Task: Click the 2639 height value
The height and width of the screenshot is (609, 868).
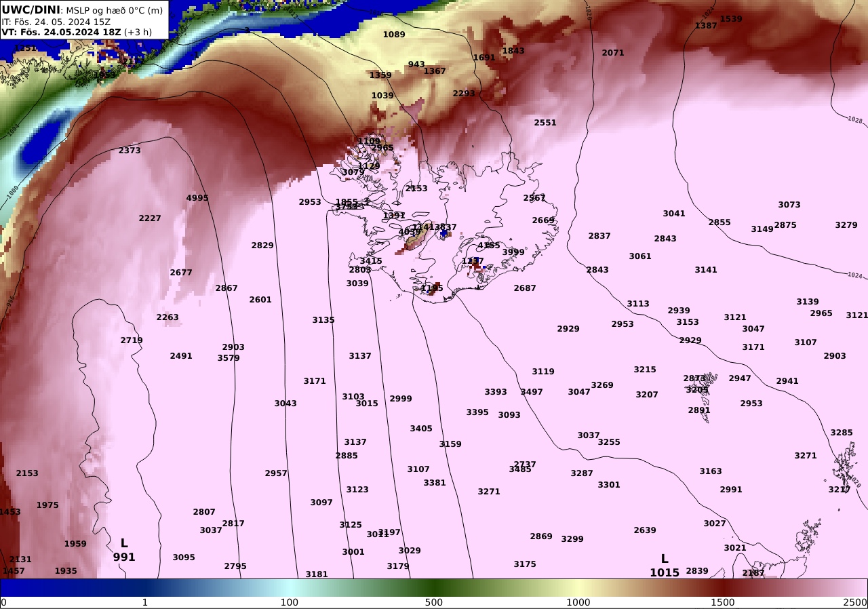Action: pos(645,530)
